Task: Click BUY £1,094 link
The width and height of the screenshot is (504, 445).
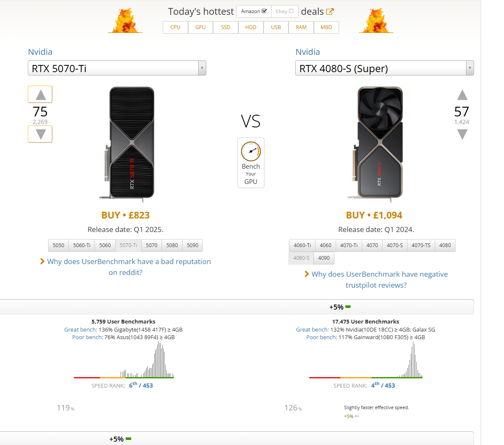Action: pos(374,215)
